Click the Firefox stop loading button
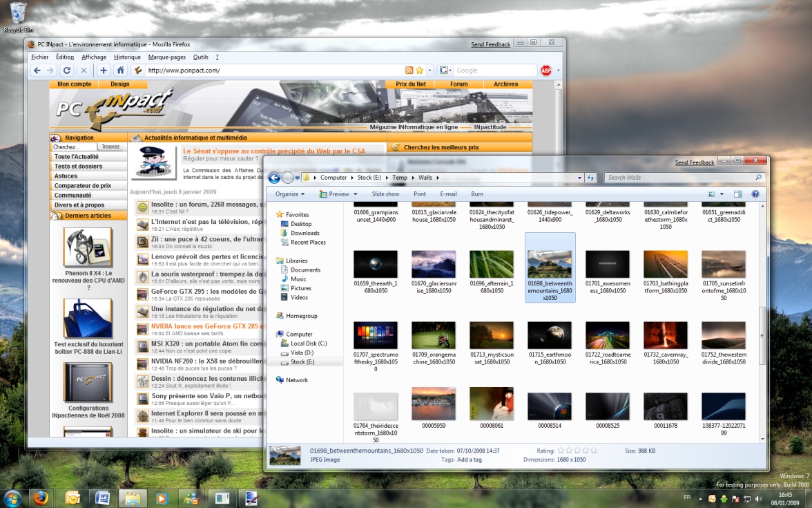This screenshot has width=812, height=508. (84, 70)
